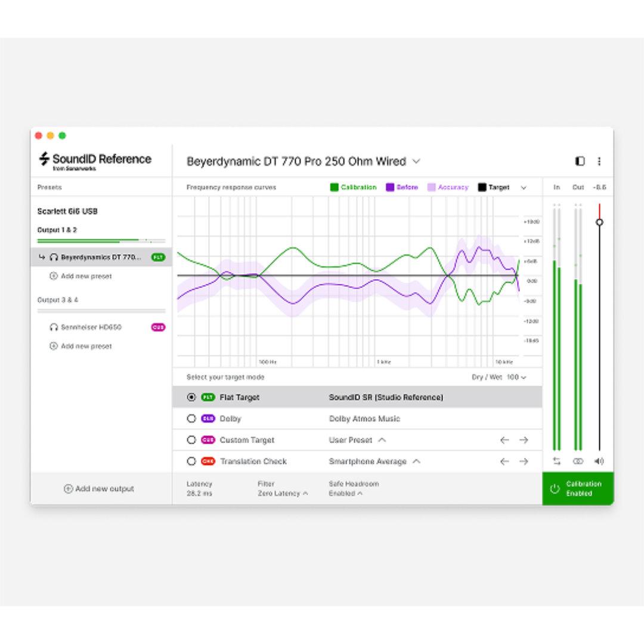Expand the Zero Latency filter menu
The width and height of the screenshot is (644, 644).
click(x=283, y=493)
